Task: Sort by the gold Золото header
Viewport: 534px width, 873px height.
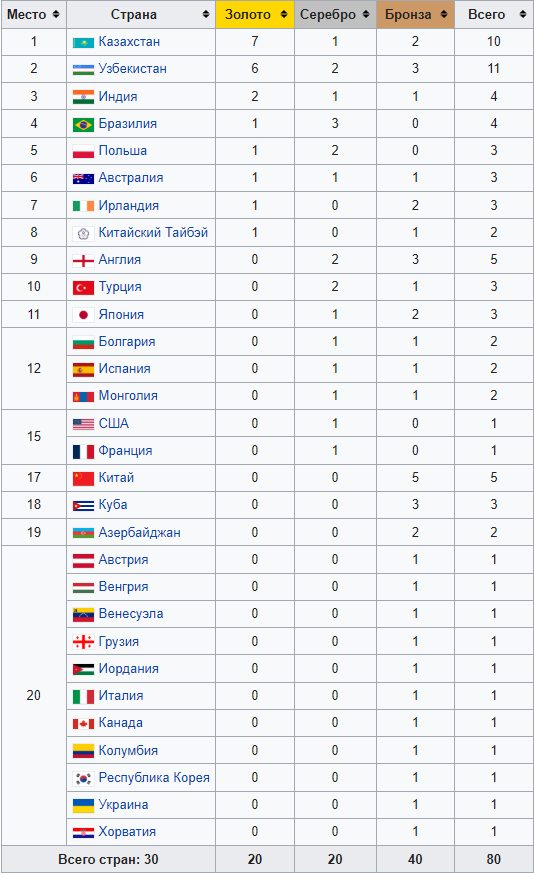Action: tap(255, 14)
